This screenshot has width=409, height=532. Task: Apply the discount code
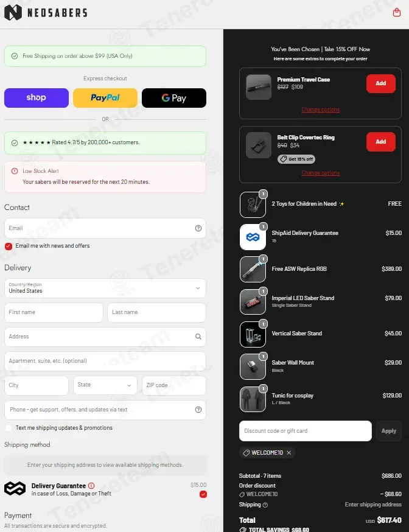389,431
